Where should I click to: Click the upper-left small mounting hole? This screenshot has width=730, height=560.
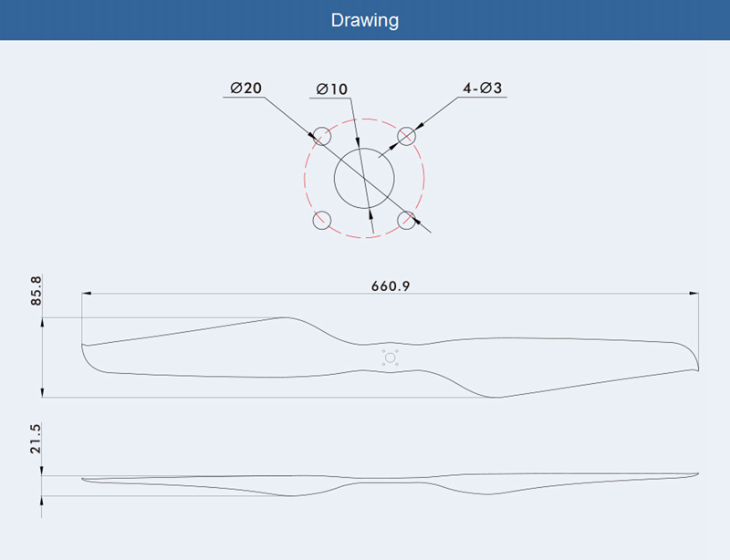[x=322, y=137]
